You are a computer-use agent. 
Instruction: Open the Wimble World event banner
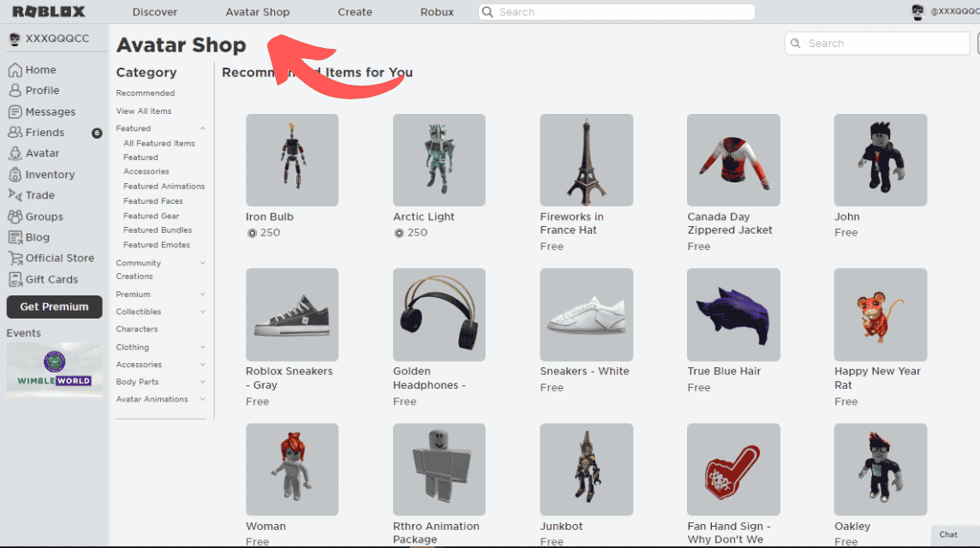click(54, 369)
